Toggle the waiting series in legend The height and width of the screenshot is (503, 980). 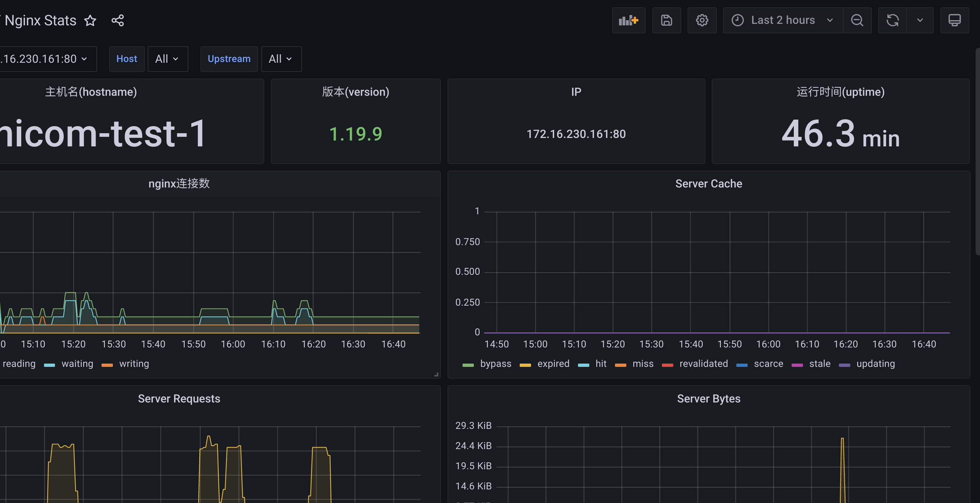pos(77,364)
